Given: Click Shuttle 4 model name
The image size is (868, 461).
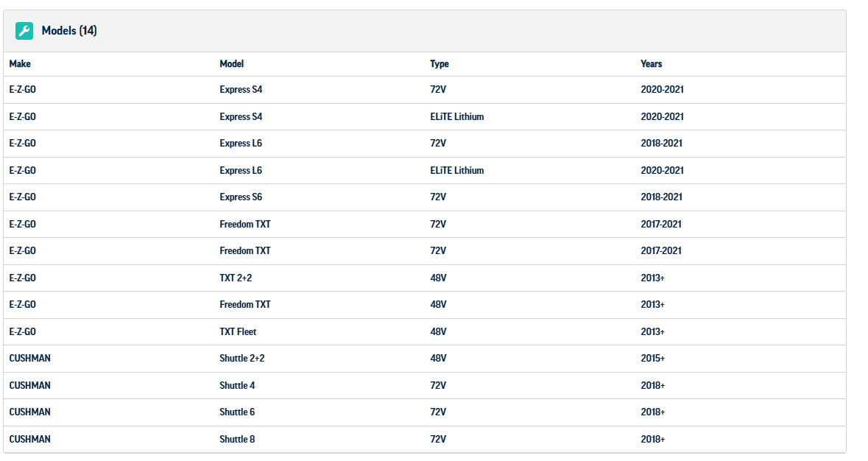Looking at the screenshot, I should point(237,386).
